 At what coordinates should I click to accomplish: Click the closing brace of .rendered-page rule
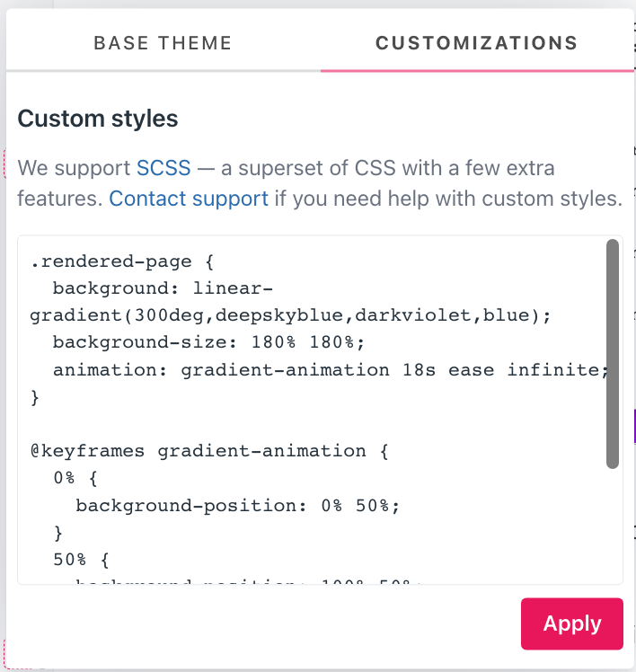(x=36, y=397)
